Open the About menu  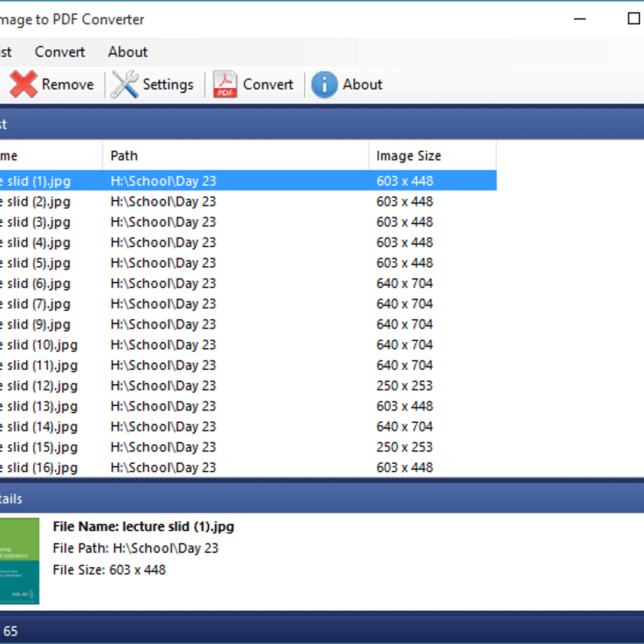128,52
